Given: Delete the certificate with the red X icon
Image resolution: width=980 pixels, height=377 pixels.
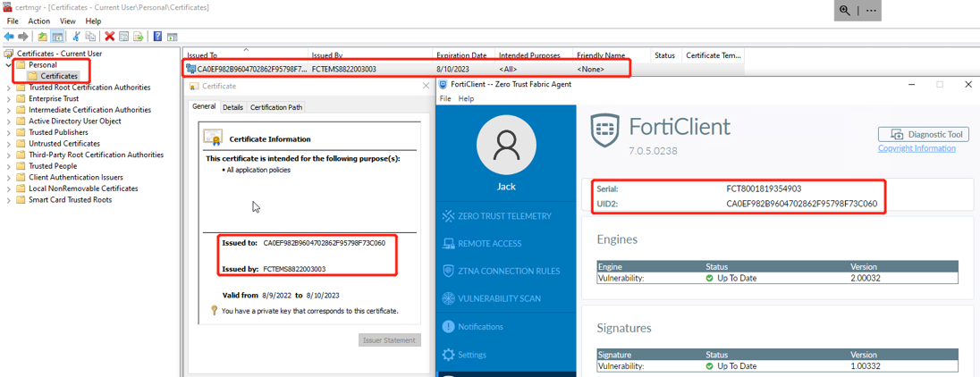Looking at the screenshot, I should pyautogui.click(x=109, y=37).
